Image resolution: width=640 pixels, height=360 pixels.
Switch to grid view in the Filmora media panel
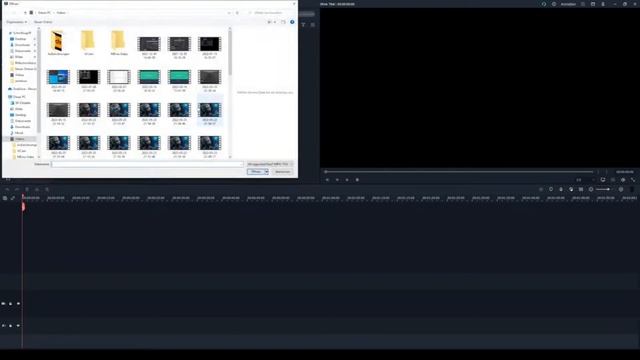pos(313,25)
